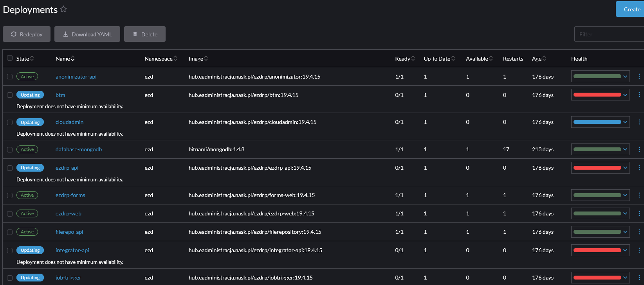Screen dimensions: 644x285
Task: Open the three-dot menu for cloudadmin row
Action: [639, 122]
